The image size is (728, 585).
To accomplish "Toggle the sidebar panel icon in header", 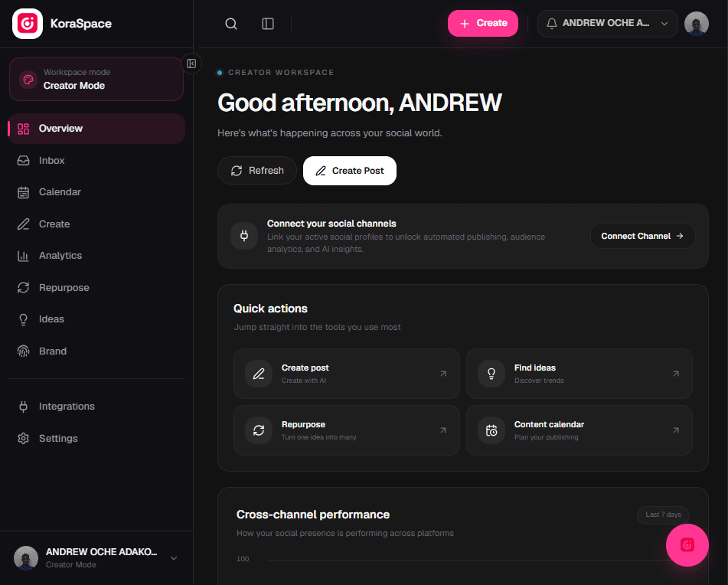I will point(268,24).
